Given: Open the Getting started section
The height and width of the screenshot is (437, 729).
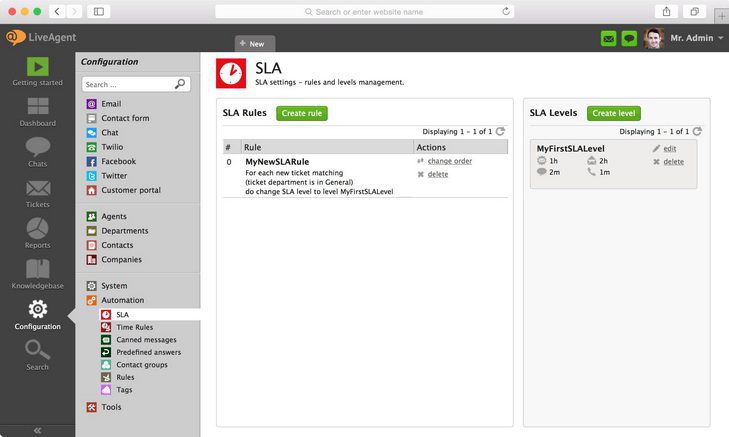Looking at the screenshot, I should point(37,72).
